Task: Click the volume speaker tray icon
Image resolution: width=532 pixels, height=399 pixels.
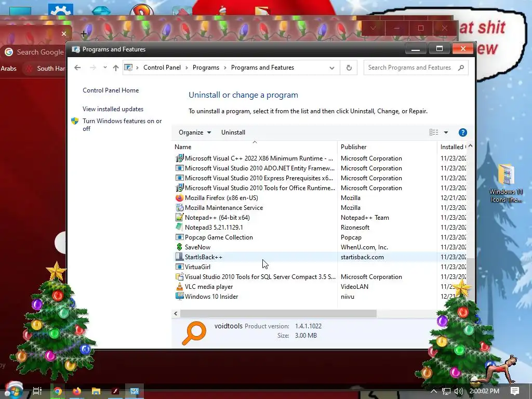Action: pyautogui.click(x=458, y=391)
